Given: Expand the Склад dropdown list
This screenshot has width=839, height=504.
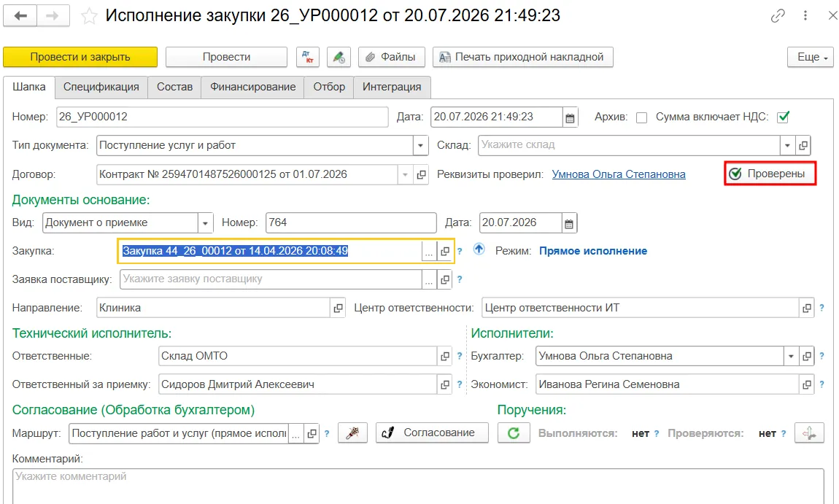Looking at the screenshot, I should click(x=787, y=146).
